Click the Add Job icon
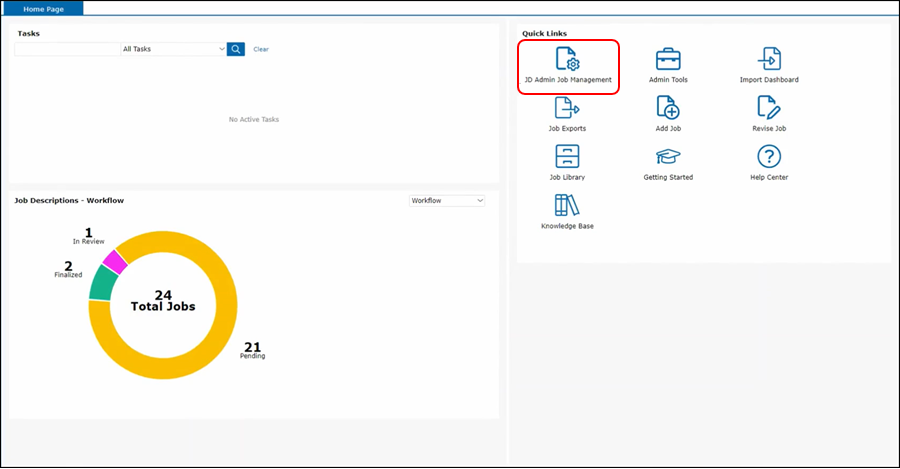The width and height of the screenshot is (900, 469). [x=668, y=108]
